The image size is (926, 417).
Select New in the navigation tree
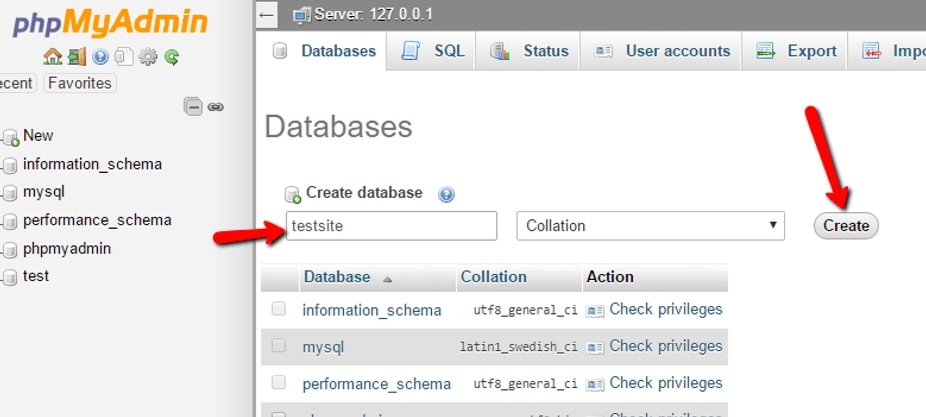click(x=38, y=135)
